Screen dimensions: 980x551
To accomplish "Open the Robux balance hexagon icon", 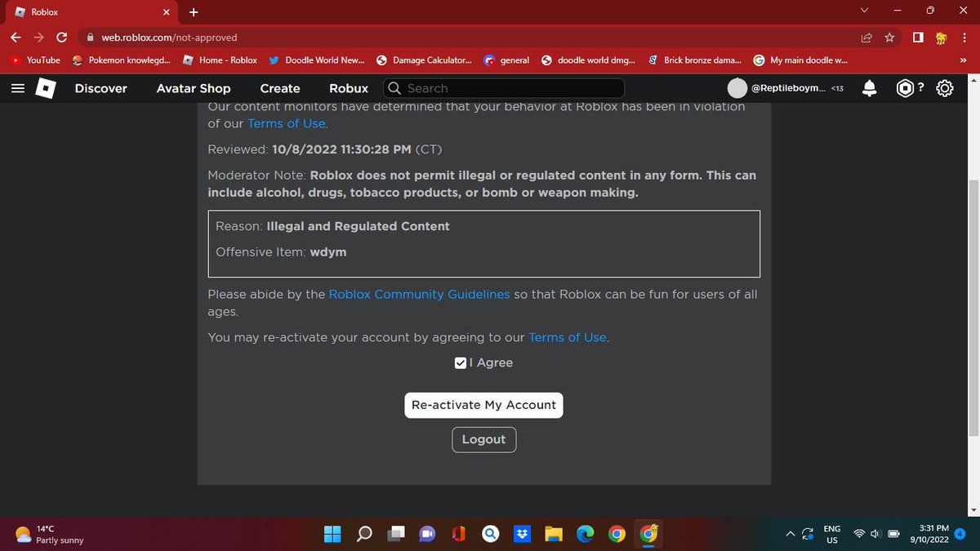I will tap(905, 88).
